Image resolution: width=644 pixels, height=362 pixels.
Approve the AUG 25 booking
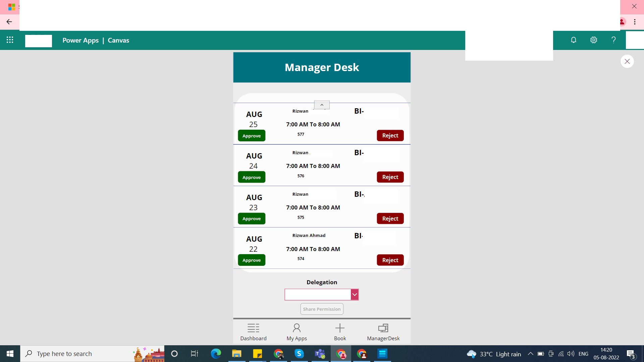point(252,136)
